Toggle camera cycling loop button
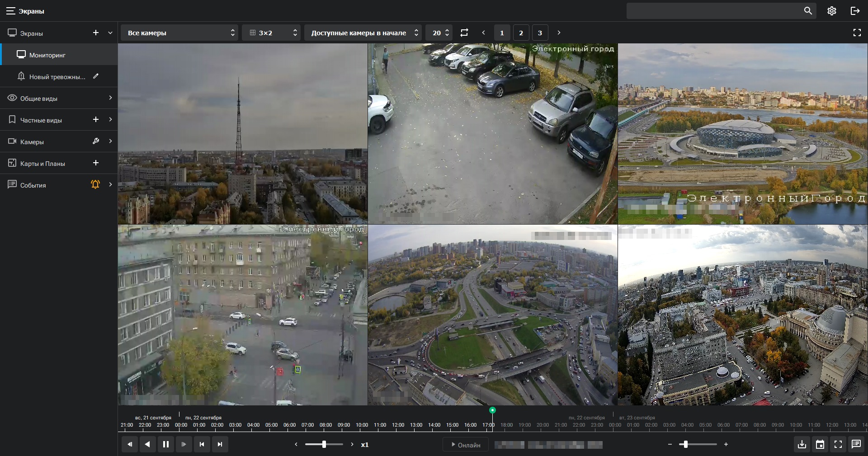868x456 pixels. (464, 33)
